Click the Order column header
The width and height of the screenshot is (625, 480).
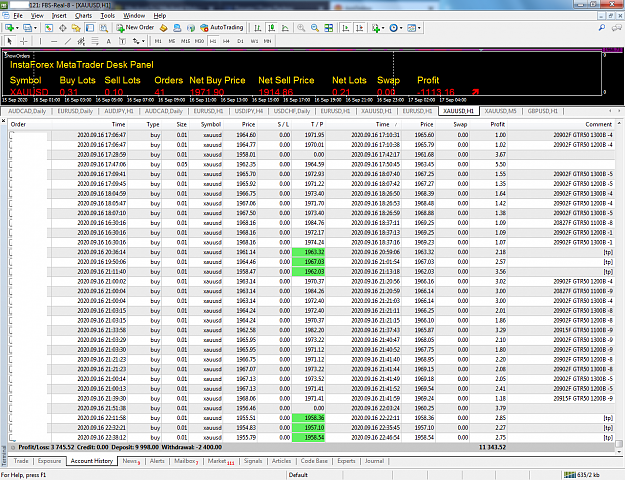point(18,124)
